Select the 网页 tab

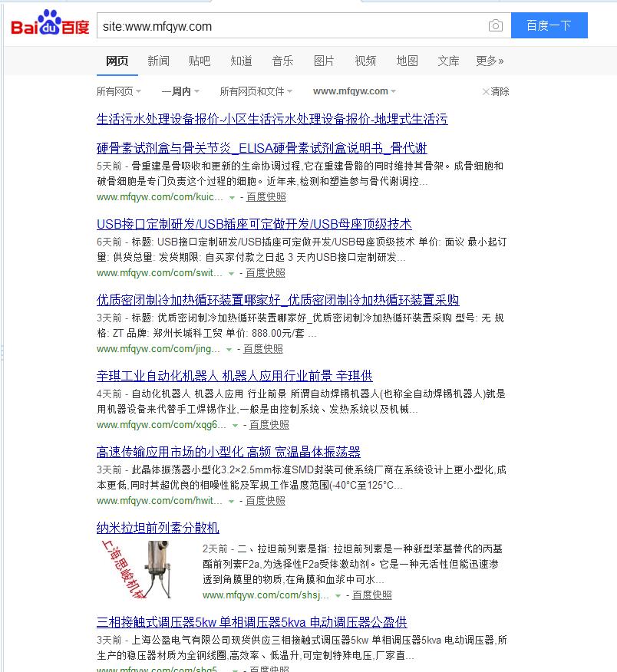117,61
